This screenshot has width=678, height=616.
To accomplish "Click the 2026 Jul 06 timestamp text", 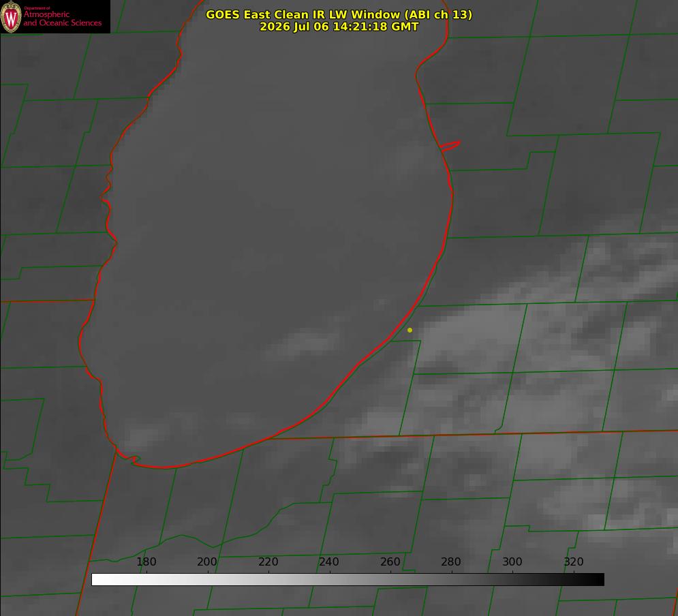I will [x=339, y=27].
